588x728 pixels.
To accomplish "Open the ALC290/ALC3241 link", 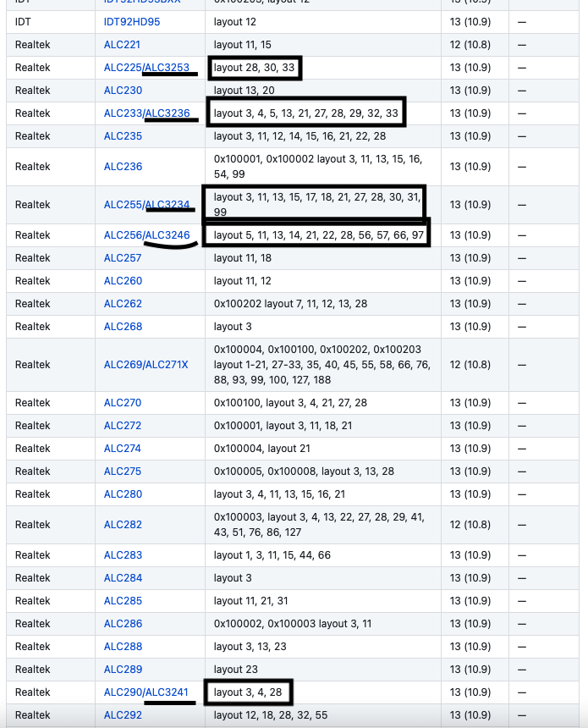I will point(146,692).
